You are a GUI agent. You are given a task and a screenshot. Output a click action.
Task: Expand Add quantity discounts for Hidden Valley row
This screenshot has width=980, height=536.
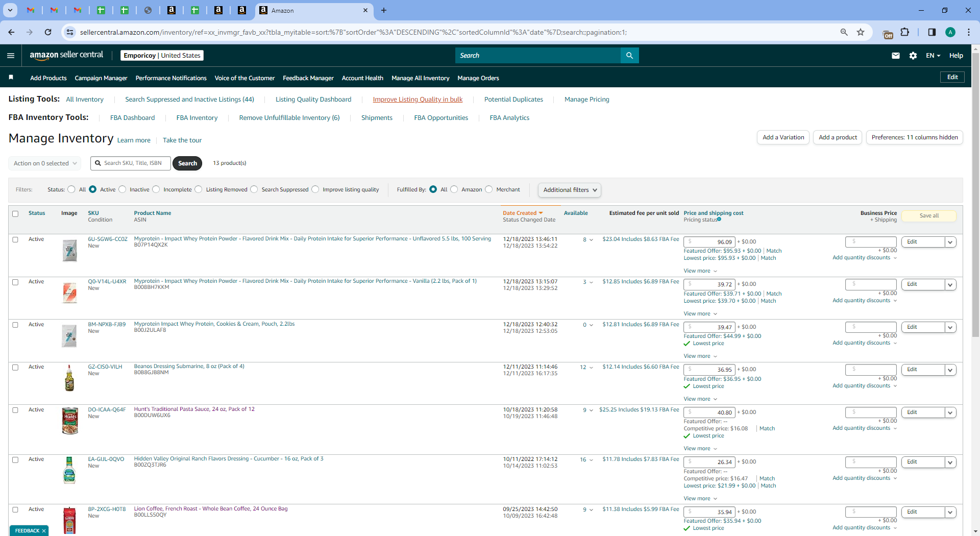pyautogui.click(x=865, y=478)
